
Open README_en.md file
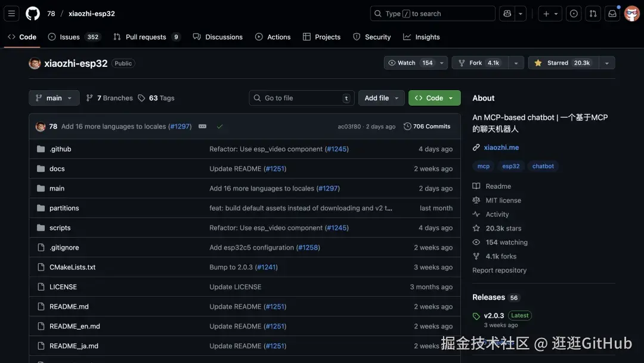coord(75,327)
